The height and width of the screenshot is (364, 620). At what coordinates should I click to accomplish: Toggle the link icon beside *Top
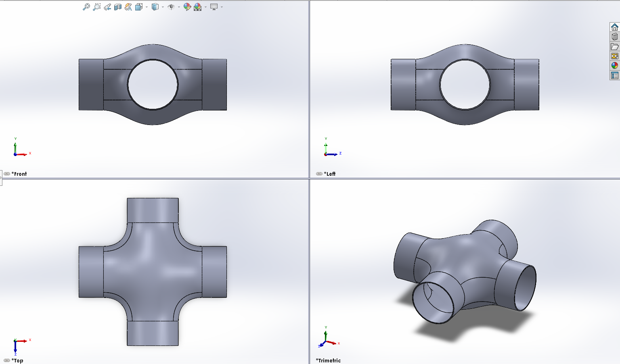[x=7, y=360]
